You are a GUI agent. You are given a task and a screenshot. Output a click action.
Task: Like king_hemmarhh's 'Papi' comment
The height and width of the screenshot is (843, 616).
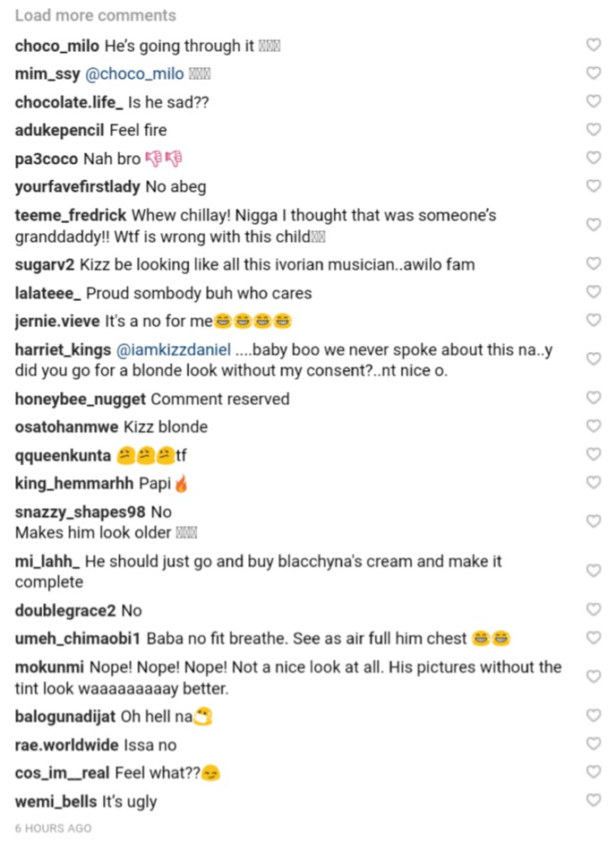pos(593,483)
